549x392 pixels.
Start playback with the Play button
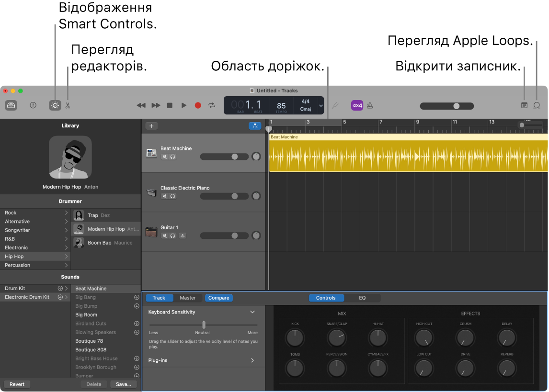click(x=184, y=105)
